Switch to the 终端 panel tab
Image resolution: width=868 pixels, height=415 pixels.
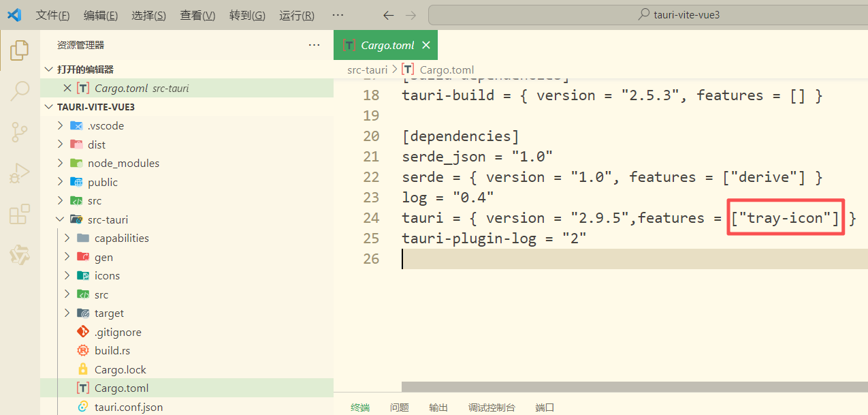[x=360, y=408]
